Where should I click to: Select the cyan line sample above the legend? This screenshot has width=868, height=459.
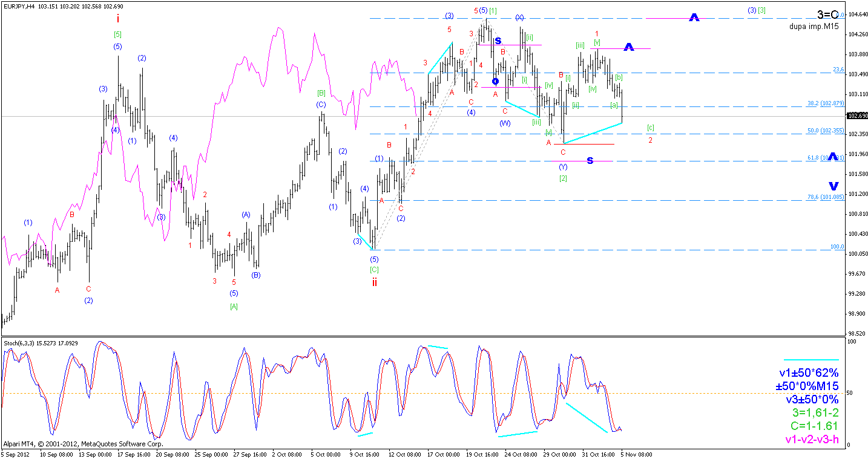[x=811, y=360]
